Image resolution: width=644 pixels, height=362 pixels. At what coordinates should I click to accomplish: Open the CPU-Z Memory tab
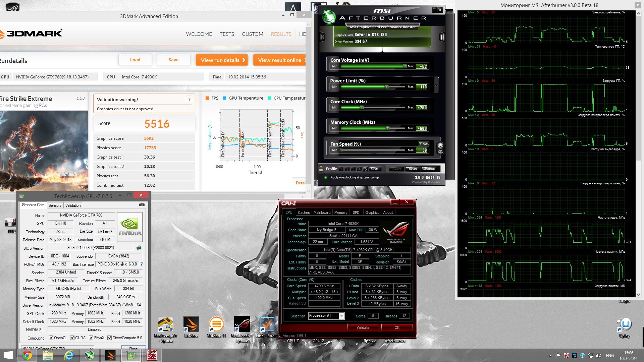point(341,213)
